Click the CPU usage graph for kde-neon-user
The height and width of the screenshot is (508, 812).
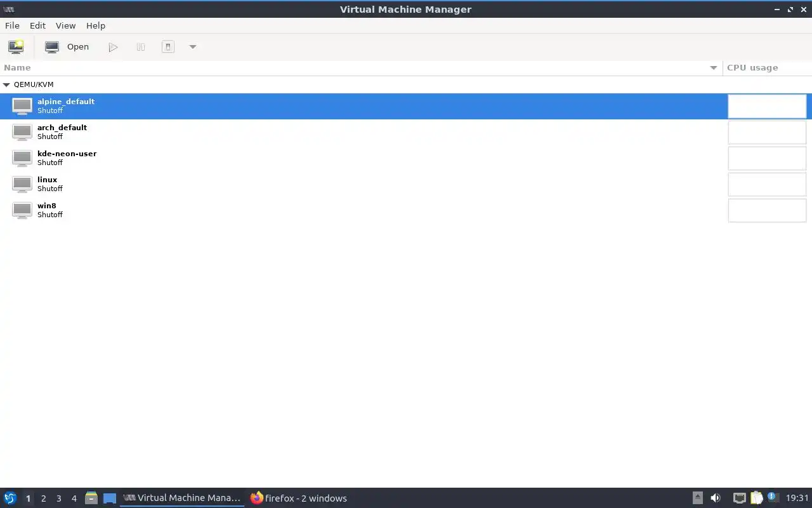767,158
